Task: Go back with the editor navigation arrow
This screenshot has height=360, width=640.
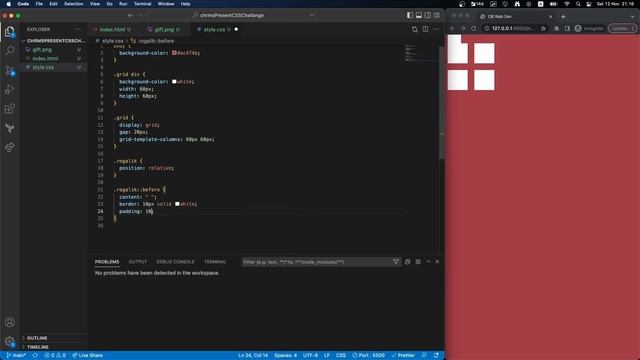Action: click(x=131, y=16)
